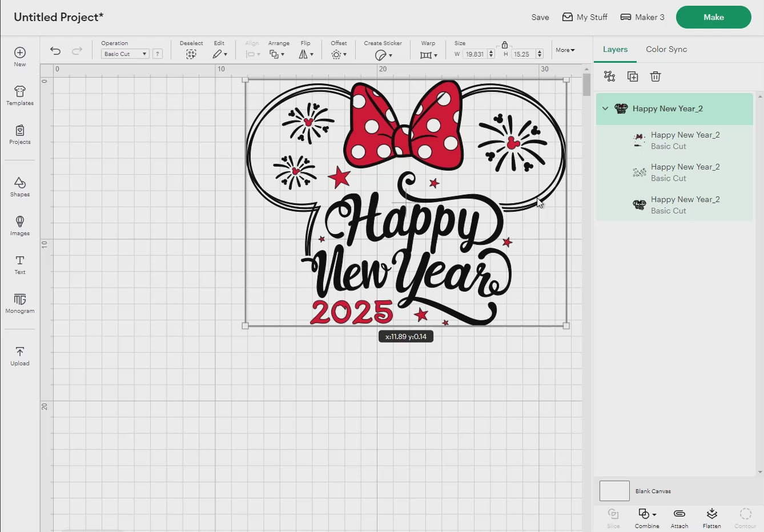This screenshot has width=764, height=532.
Task: Click the height stepper arrows
Action: (x=540, y=54)
